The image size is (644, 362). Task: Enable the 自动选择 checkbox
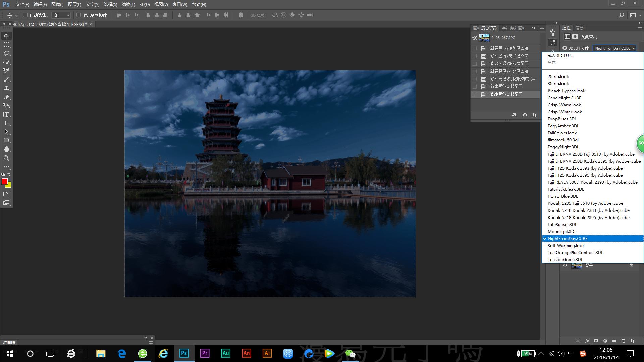tap(25, 15)
